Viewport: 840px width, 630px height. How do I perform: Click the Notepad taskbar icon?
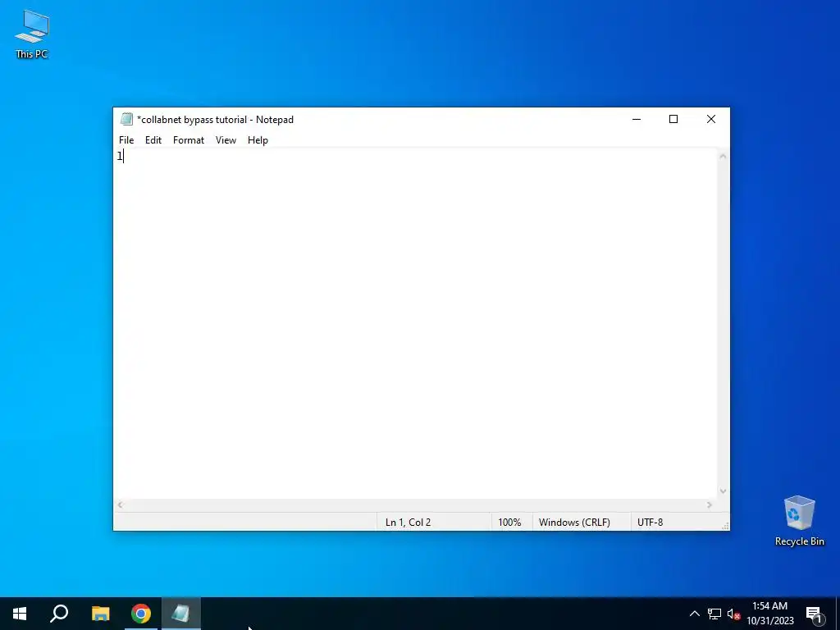point(181,614)
